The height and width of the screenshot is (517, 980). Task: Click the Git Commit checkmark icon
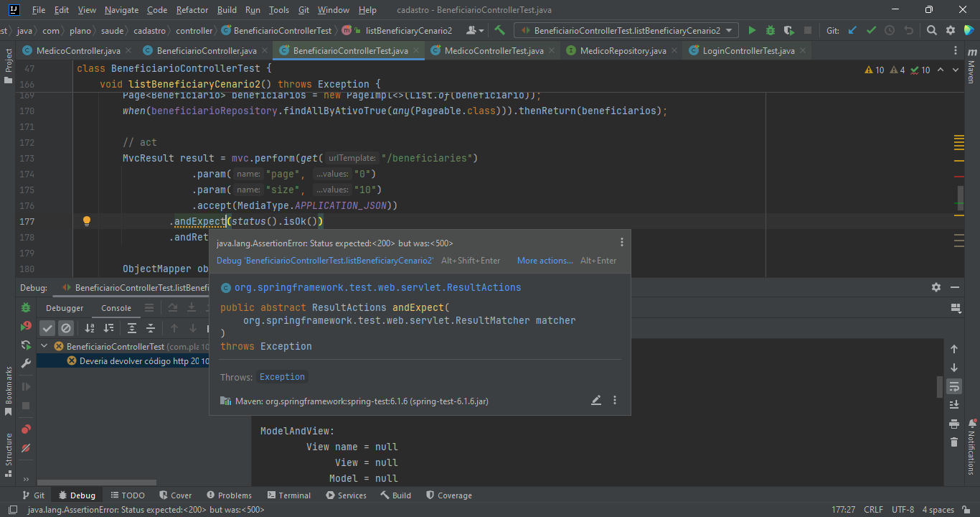pos(871,31)
